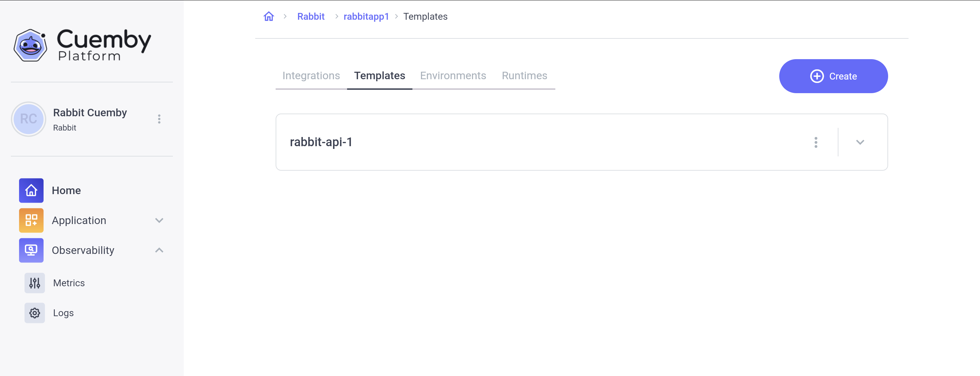The image size is (980, 376).
Task: Click the home icon in breadcrumb
Action: 268,16
